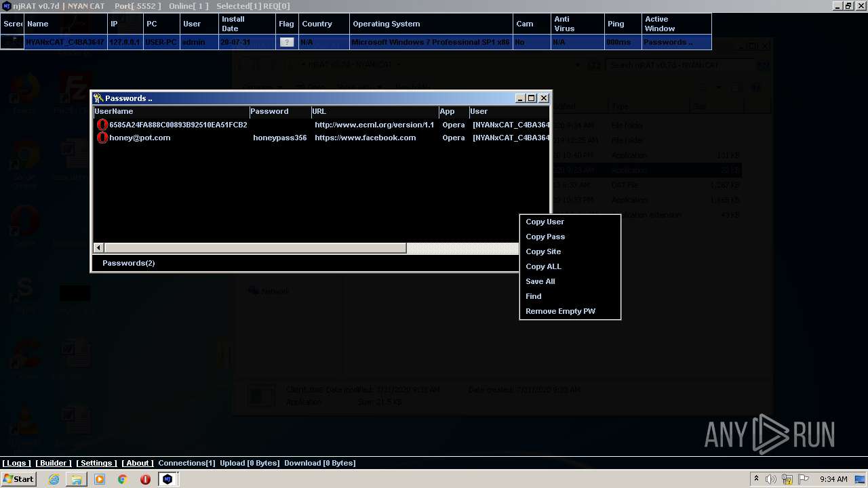Open the client's screen thumbnail cell
This screenshot has height=488, width=868.
pos(12,42)
